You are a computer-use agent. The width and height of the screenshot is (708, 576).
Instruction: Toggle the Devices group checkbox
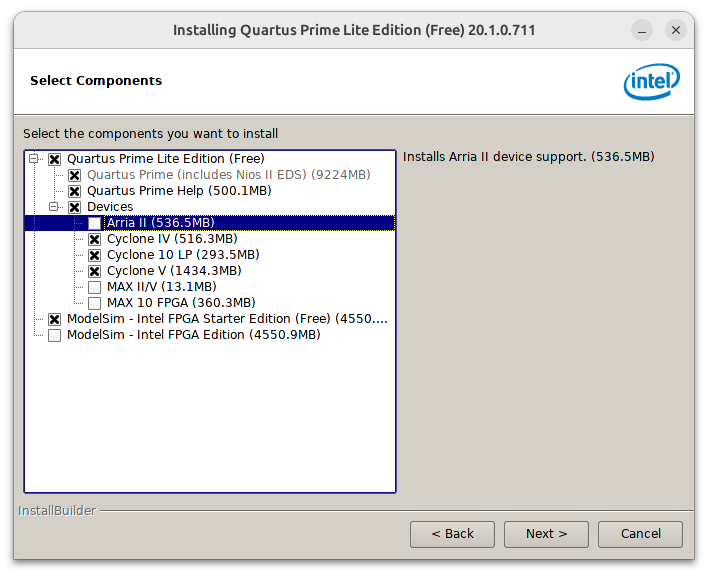pos(75,207)
